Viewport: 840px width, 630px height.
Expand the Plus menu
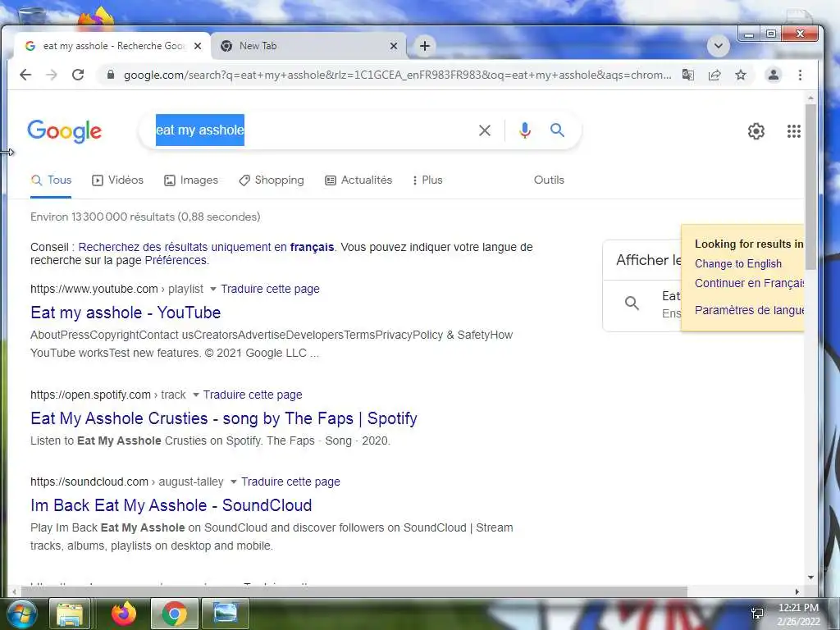point(427,180)
